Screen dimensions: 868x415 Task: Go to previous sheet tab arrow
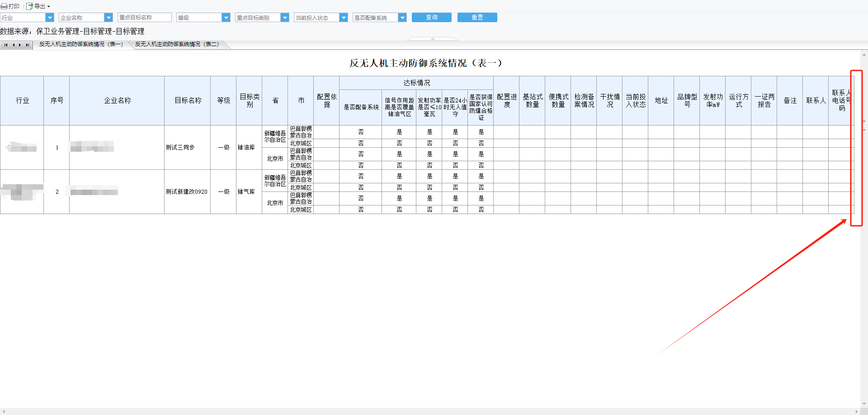point(14,45)
